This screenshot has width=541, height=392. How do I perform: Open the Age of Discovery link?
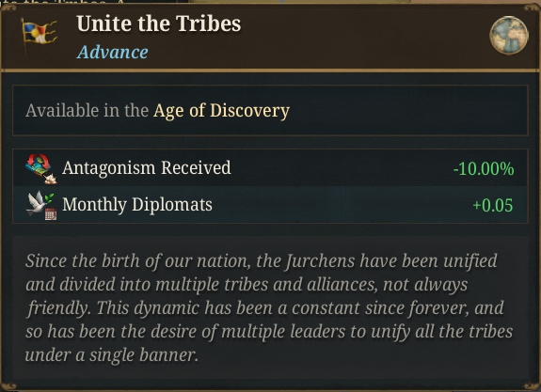tap(221, 111)
